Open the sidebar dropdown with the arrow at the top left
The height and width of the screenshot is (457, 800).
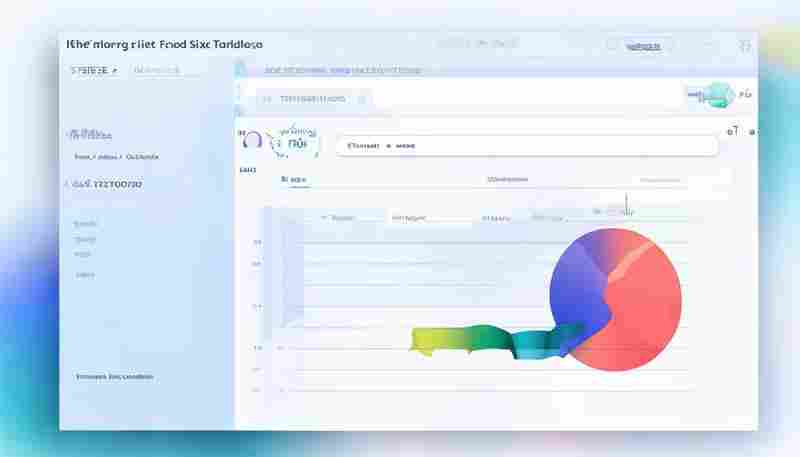tap(94, 70)
